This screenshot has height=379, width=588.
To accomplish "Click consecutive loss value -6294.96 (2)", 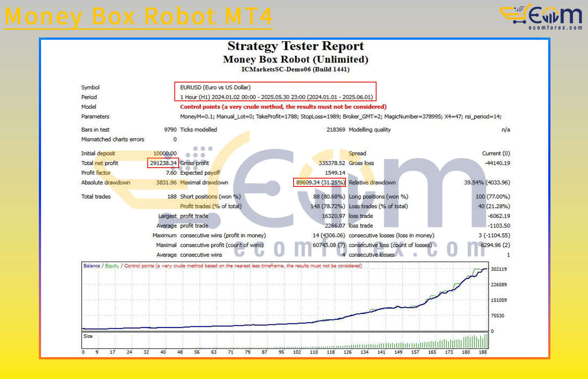I will coord(494,245).
